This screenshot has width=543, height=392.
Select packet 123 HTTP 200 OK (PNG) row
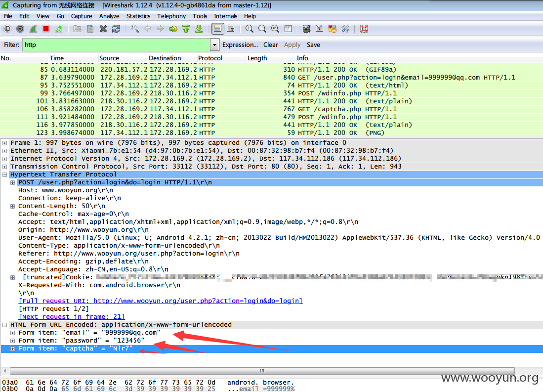coord(272,133)
